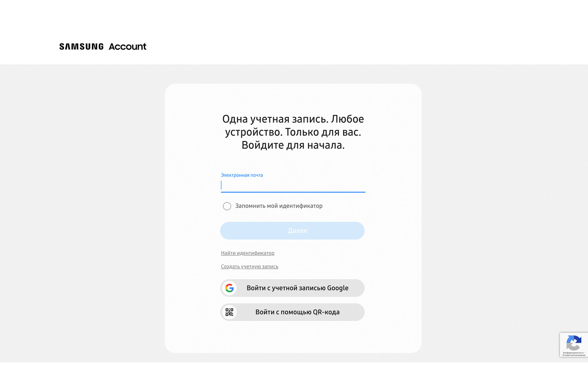Click the QR-code icon

pyautogui.click(x=229, y=312)
